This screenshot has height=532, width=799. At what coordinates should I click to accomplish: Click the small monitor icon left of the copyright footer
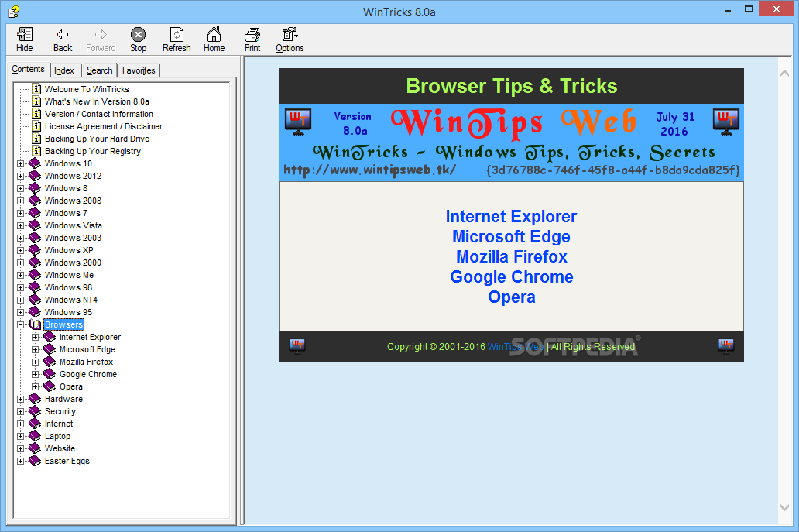pyautogui.click(x=297, y=346)
